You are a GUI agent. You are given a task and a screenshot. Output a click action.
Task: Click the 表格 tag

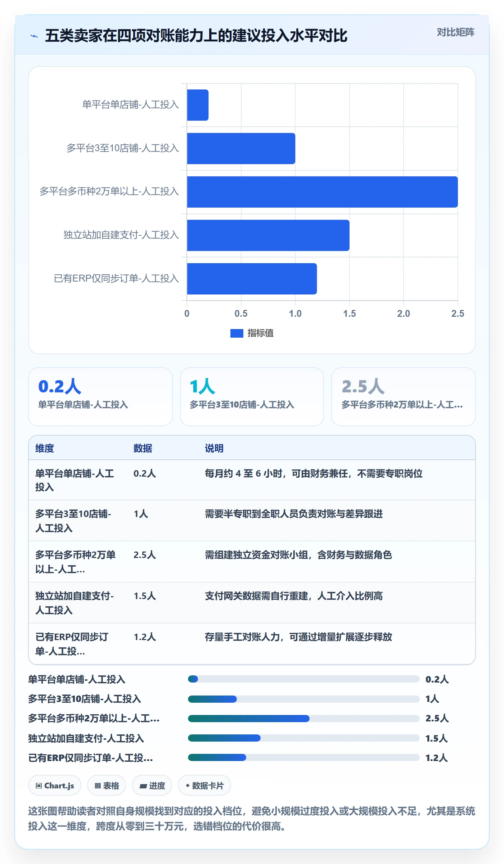click(x=107, y=786)
